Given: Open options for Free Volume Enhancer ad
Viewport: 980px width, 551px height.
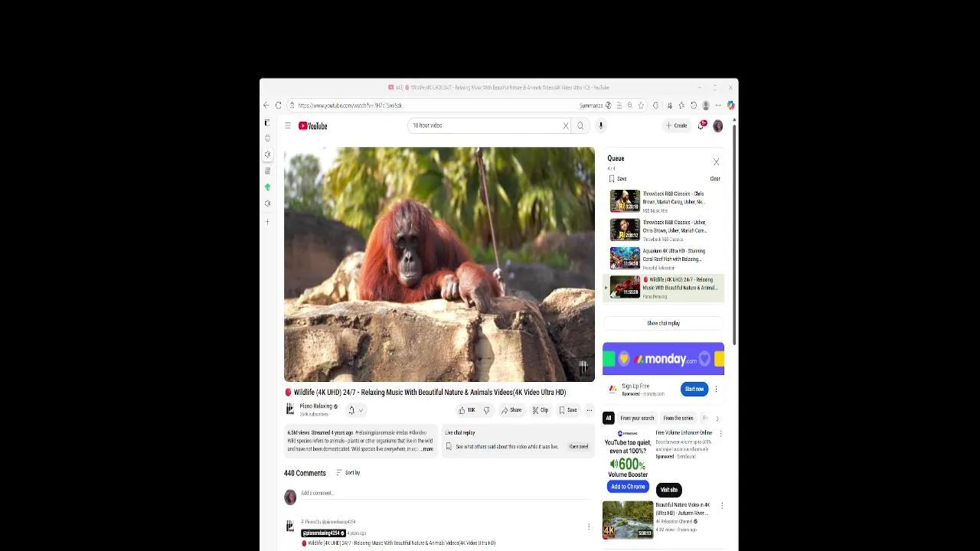Looking at the screenshot, I should point(720,433).
